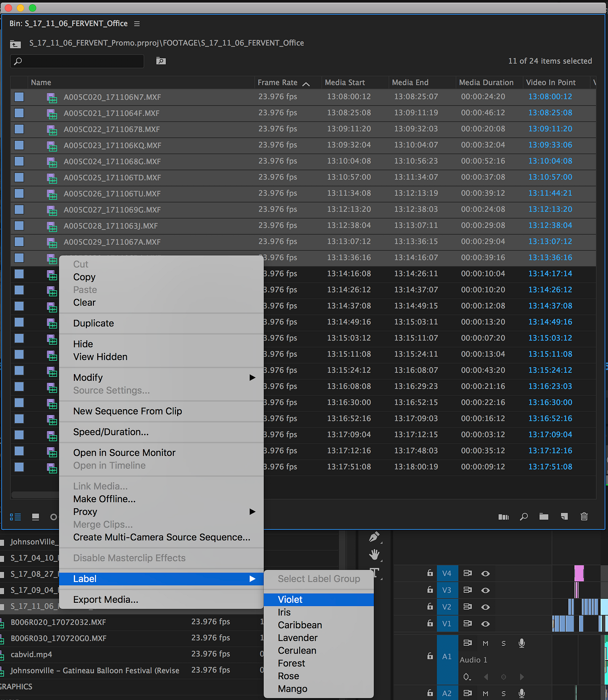Mute track A2 with the M button
Image resolution: width=608 pixels, height=700 pixels.
pyautogui.click(x=486, y=693)
